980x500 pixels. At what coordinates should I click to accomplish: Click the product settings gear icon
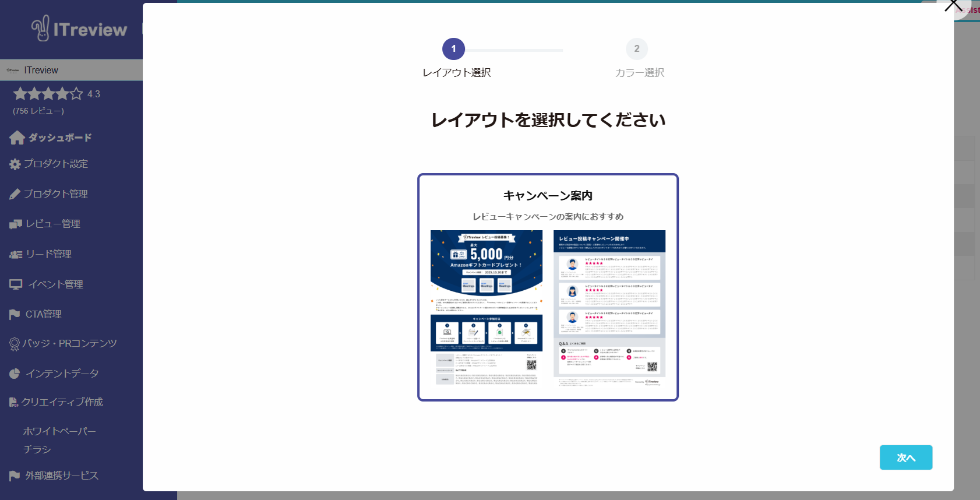pos(15,164)
